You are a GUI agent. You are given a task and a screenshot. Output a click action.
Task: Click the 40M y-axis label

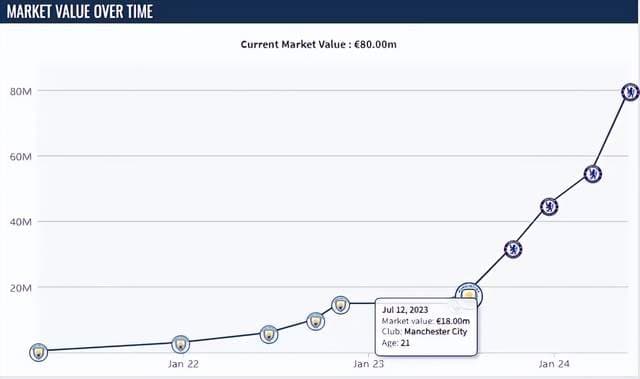(x=21, y=222)
